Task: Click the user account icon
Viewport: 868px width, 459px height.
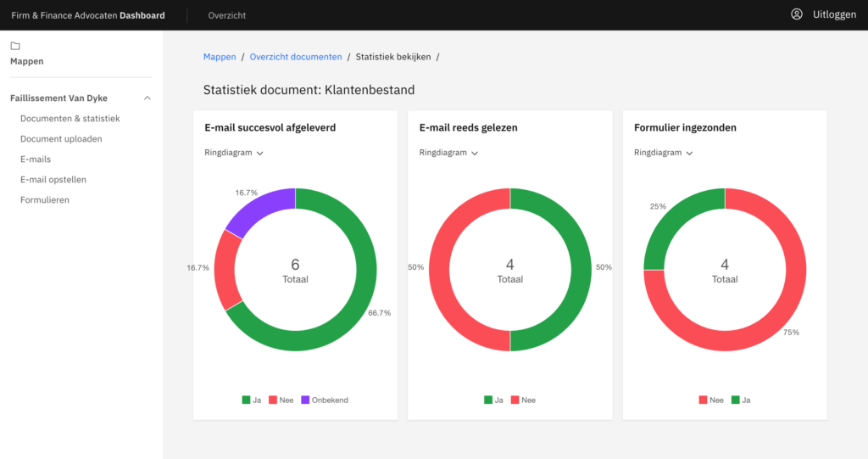Action: [x=796, y=14]
